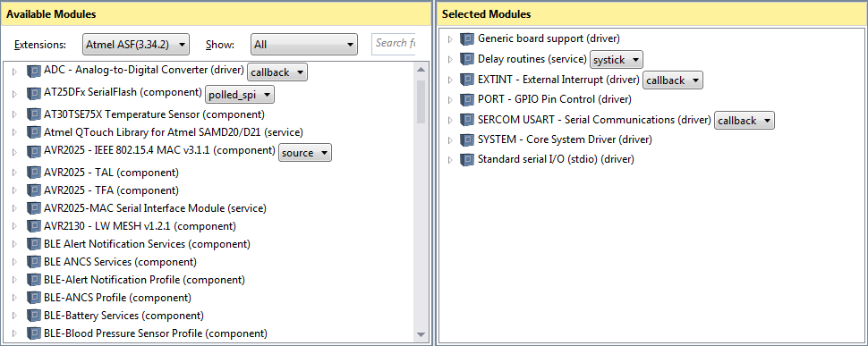Open the AT25DFx polled_spi dropdown
This screenshot has height=346, width=868.
[x=240, y=95]
